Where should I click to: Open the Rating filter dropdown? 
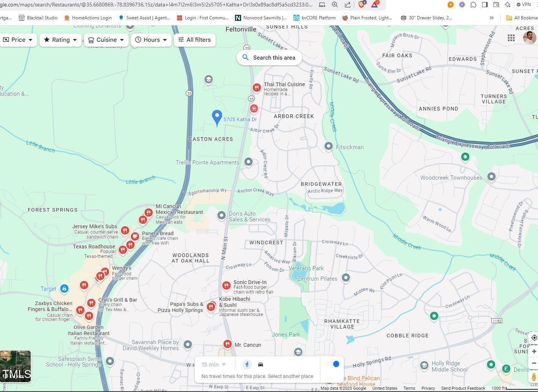coord(60,40)
